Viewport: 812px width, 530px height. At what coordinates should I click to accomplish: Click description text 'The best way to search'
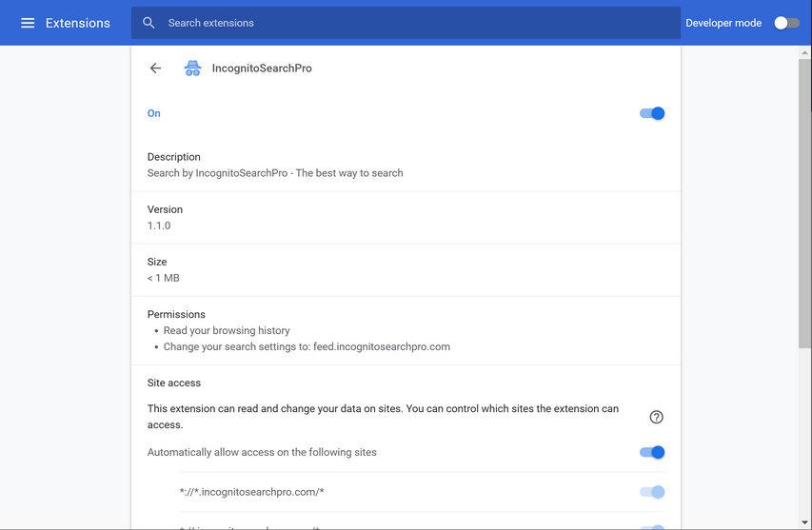(x=349, y=173)
